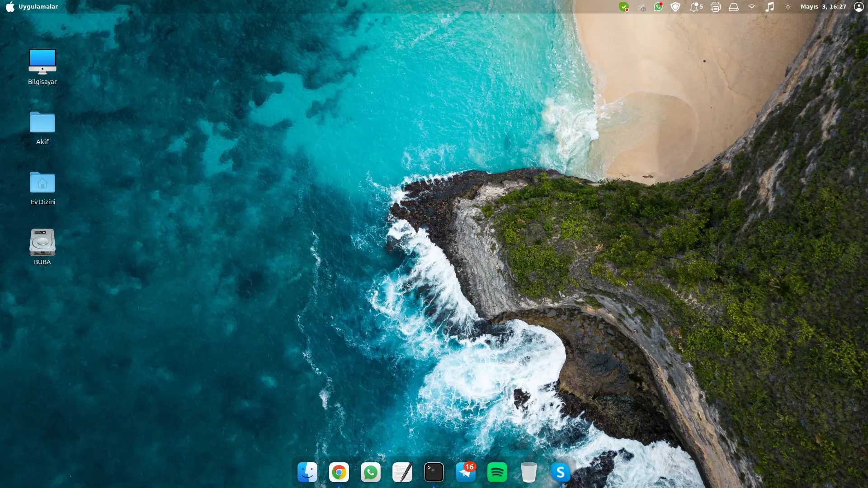Open WhatsApp from the dock
Image resolution: width=868 pixels, height=488 pixels.
point(371,472)
